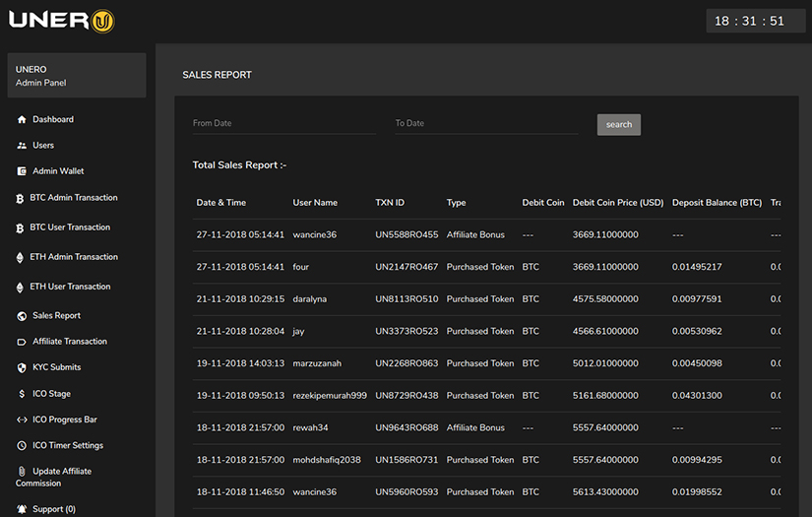Click deposit balance 0.00530962
This screenshot has height=517, width=812.
click(x=697, y=331)
